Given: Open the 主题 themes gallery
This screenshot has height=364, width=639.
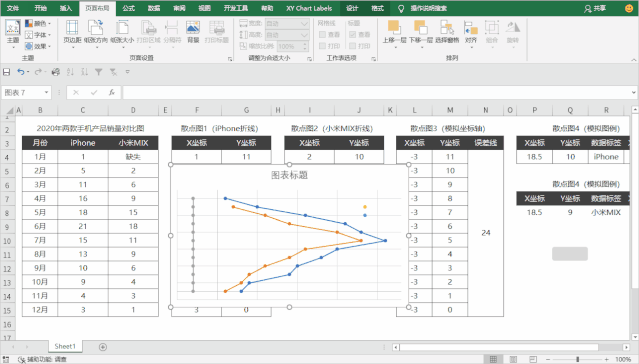Looking at the screenshot, I should coord(13,33).
